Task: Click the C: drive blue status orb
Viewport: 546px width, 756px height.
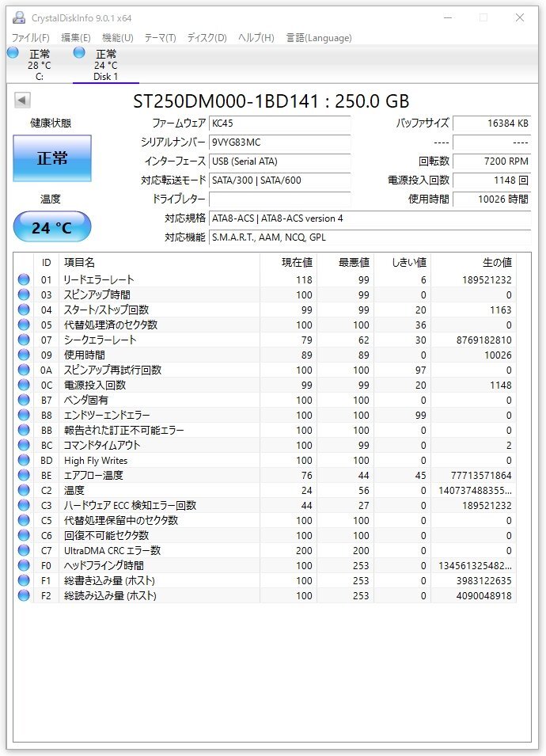Action: [13, 52]
